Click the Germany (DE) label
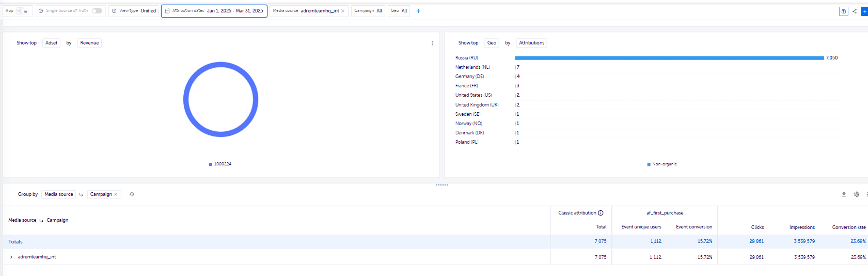Viewport: 868px width, 276px height. point(469,76)
